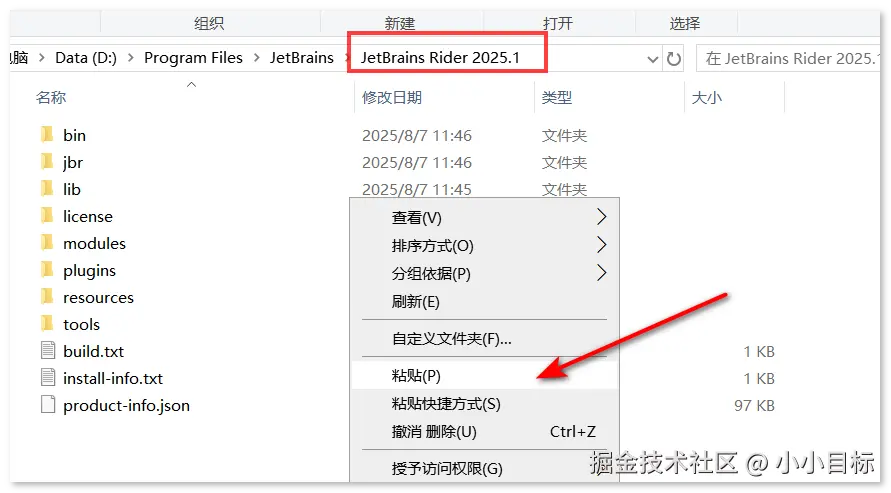Choose 授予访问权限(G) menu entry
This screenshot has width=891, height=493.
[484, 469]
